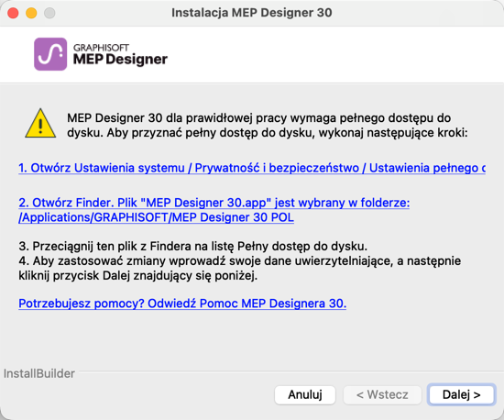Click the GRAPHISOFT MEP Designer wordmark
The width and height of the screenshot is (504, 420).
[x=120, y=54]
